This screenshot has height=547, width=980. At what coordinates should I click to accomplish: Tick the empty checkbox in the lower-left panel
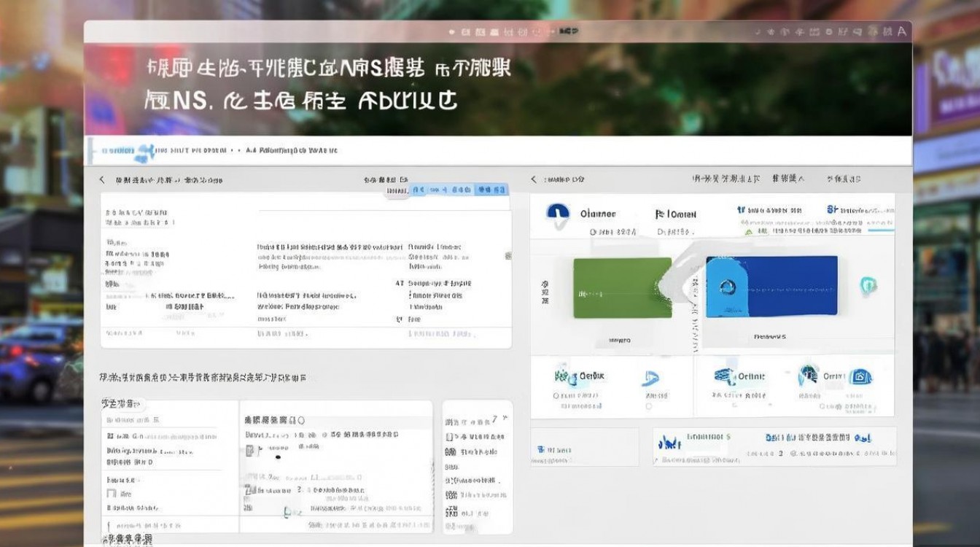[112, 494]
